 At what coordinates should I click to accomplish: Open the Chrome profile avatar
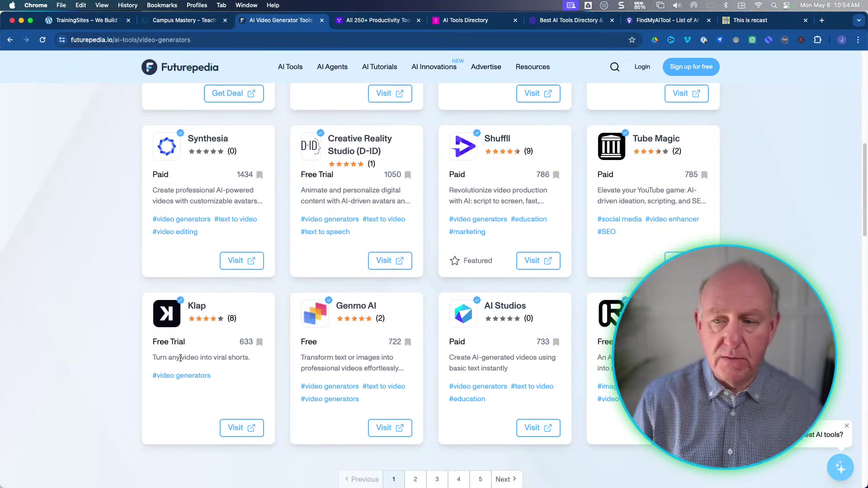(842, 40)
